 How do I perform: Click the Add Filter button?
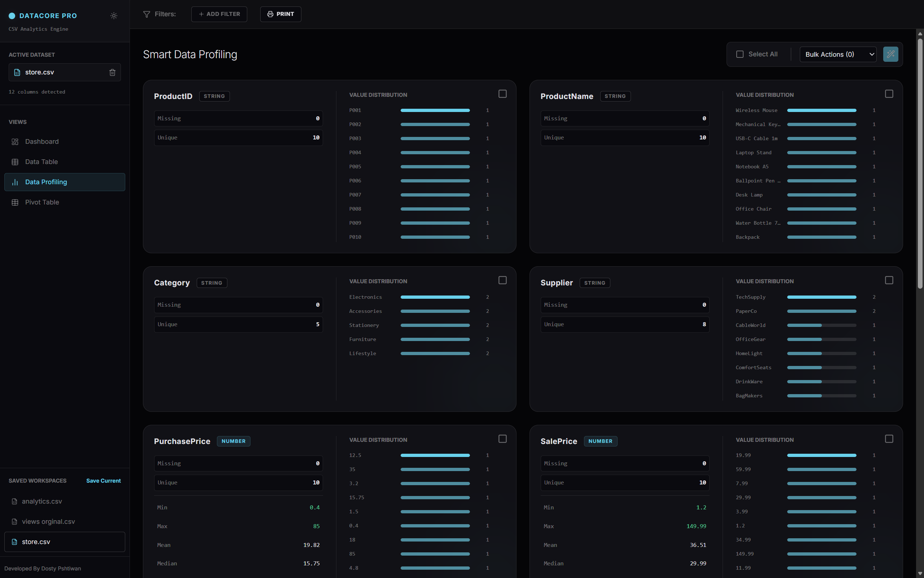(219, 14)
